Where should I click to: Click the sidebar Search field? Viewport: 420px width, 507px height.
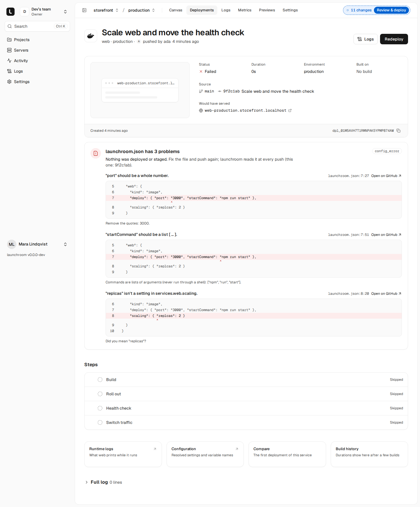coord(37,26)
